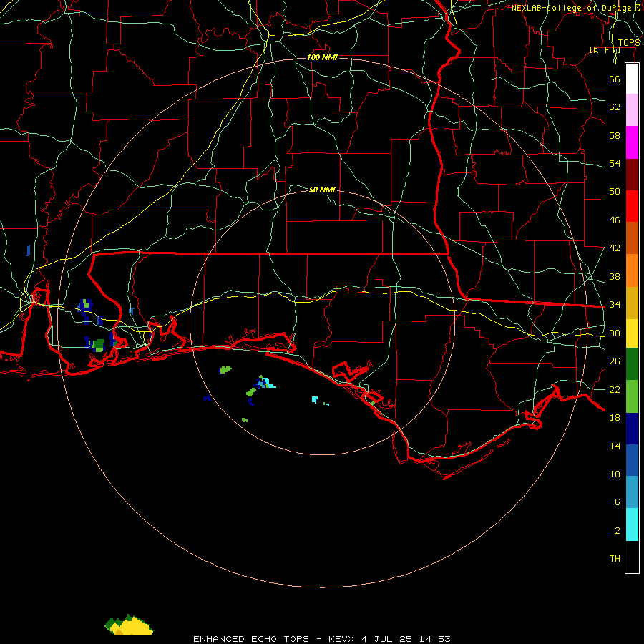Select the bright orange legend swatch
This screenshot has width=644, height=644.
(x=632, y=270)
